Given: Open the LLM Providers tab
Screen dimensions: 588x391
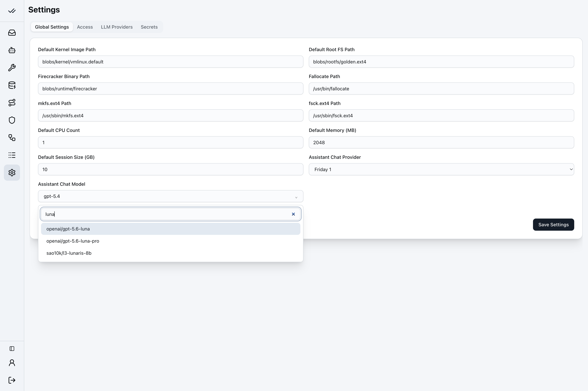Looking at the screenshot, I should click(x=117, y=27).
